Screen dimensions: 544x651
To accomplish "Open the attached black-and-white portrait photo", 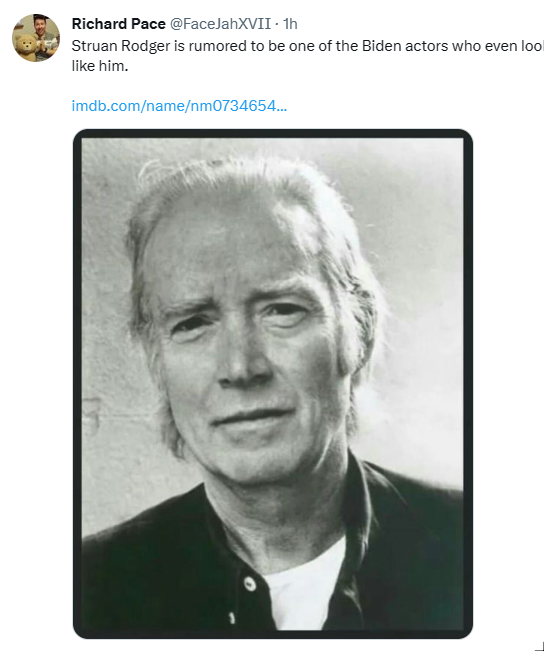I will (273, 384).
